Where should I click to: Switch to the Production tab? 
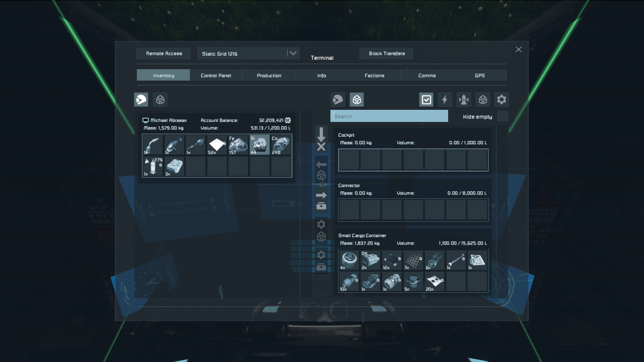click(269, 75)
